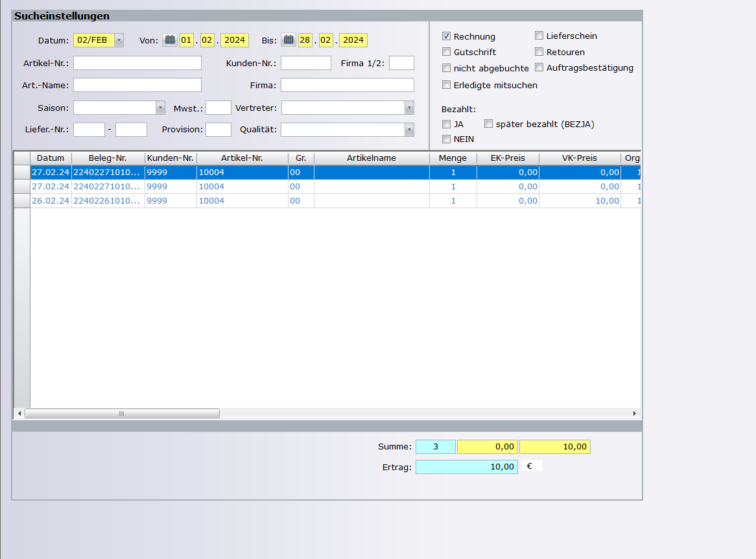Click the Mwst. input field
Viewport: 756px width, 559px height.
pyautogui.click(x=219, y=108)
